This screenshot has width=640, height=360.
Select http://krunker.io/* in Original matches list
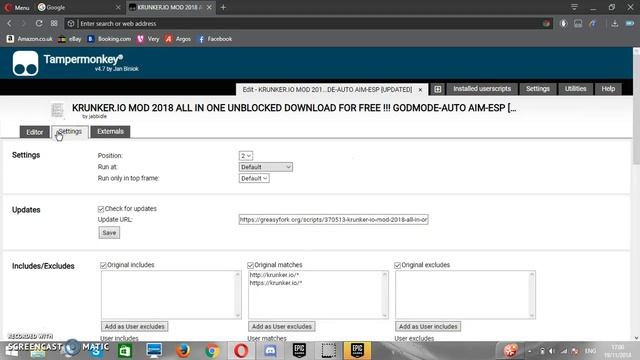coord(274,275)
